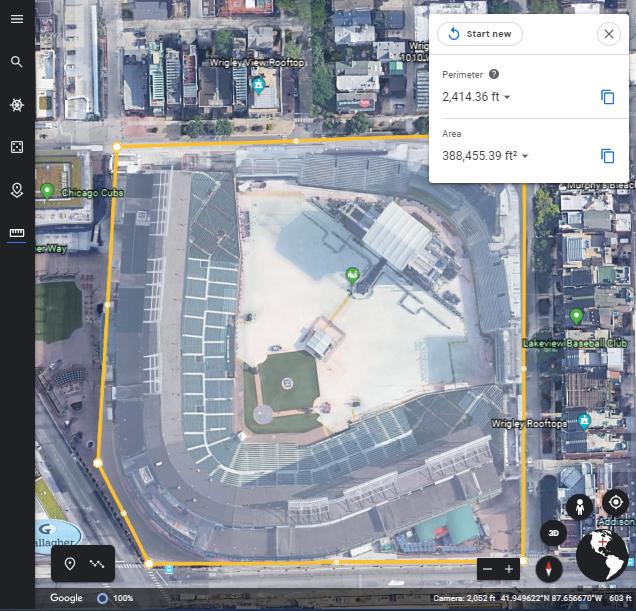636x611 pixels.
Task: Open Voyager ship wheel icon
Action: [17, 105]
